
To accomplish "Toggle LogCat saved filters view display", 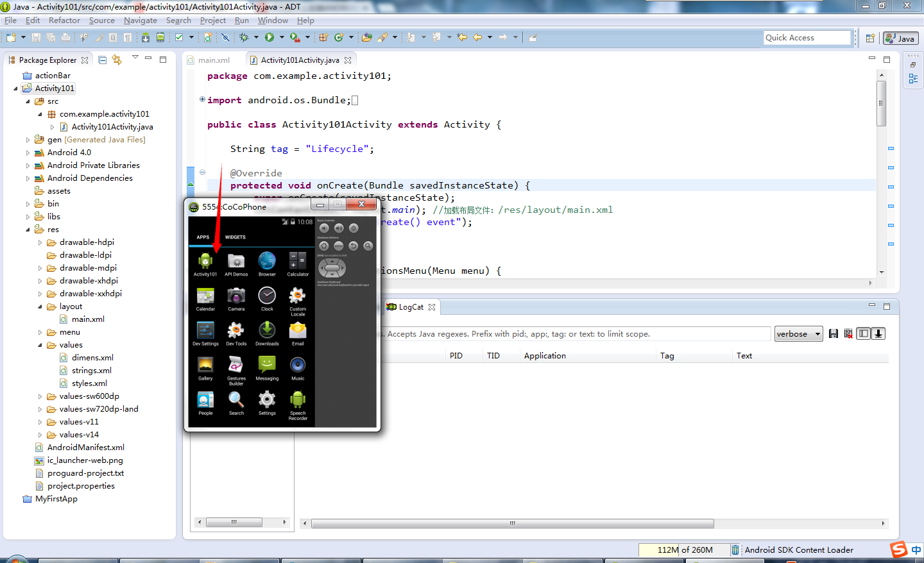I will (x=864, y=333).
